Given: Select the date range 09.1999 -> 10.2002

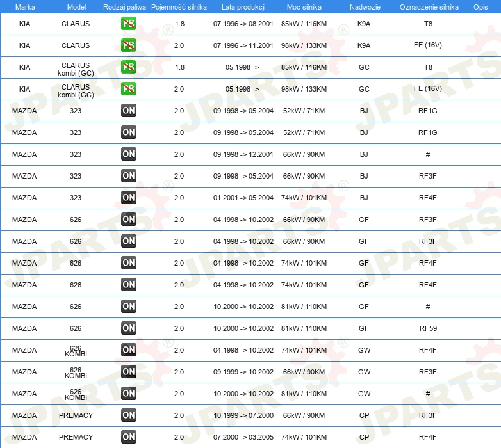Looking at the screenshot, I should point(243,372).
